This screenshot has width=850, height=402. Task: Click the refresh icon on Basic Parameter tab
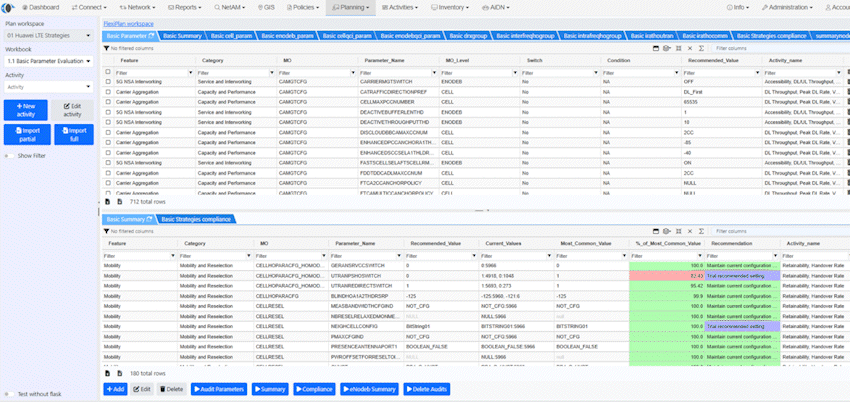point(149,35)
